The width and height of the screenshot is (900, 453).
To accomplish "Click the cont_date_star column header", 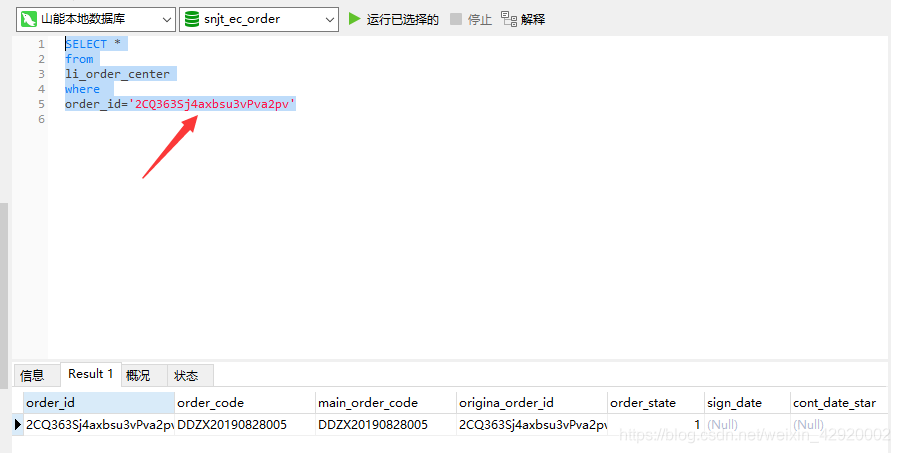I will 839,402.
